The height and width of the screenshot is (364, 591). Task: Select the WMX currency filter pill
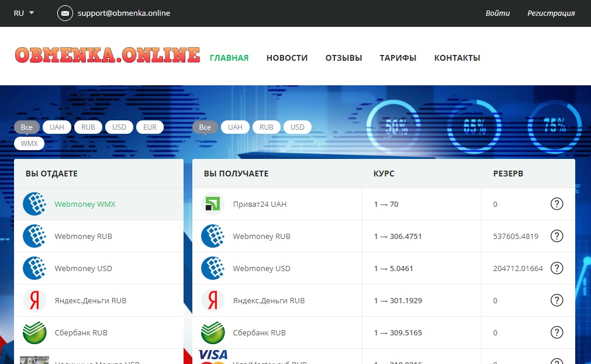point(29,143)
